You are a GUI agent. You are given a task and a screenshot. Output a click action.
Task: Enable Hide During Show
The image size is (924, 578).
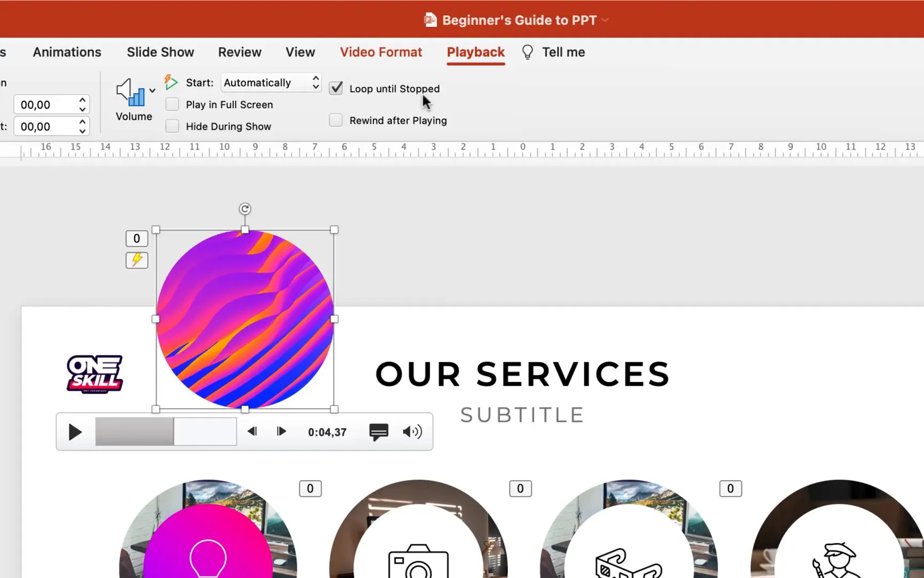(172, 126)
